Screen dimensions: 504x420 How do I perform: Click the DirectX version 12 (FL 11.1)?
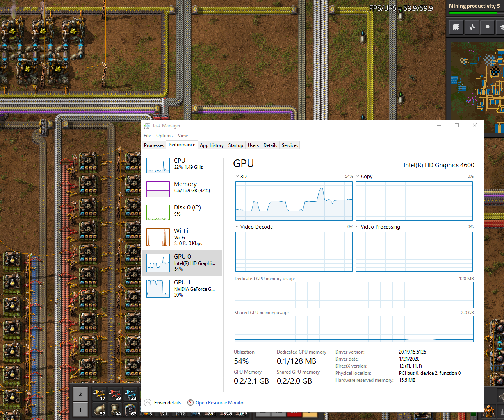click(x=410, y=366)
